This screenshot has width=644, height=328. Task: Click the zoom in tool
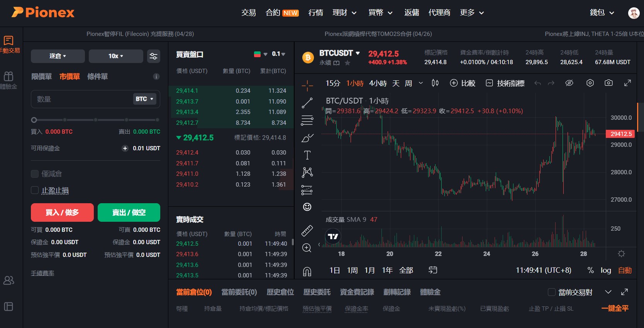point(307,248)
